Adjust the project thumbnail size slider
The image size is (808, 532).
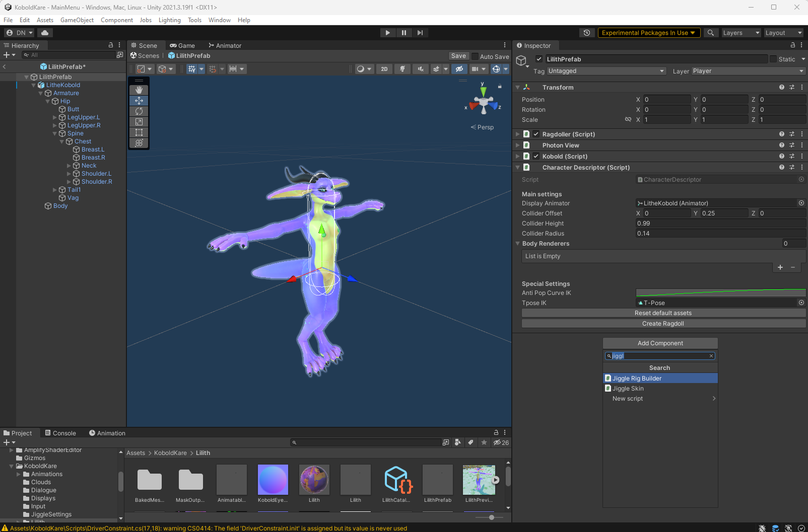[x=492, y=517]
